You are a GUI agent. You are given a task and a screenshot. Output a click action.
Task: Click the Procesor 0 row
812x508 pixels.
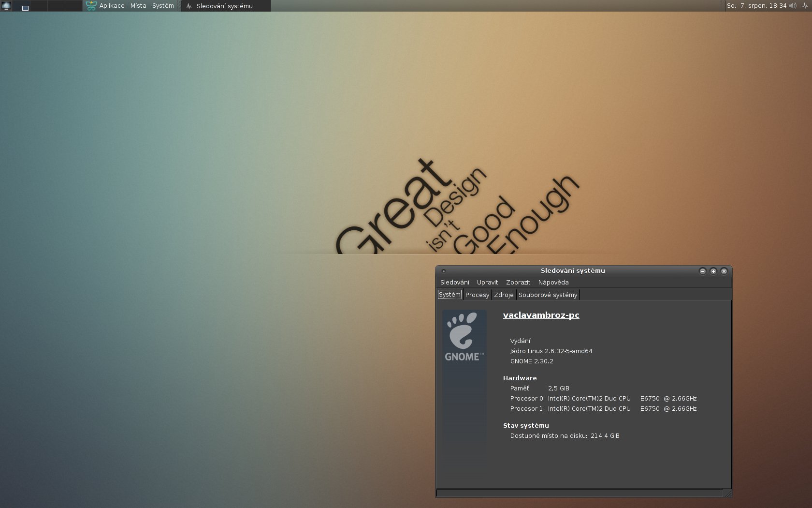(603, 399)
